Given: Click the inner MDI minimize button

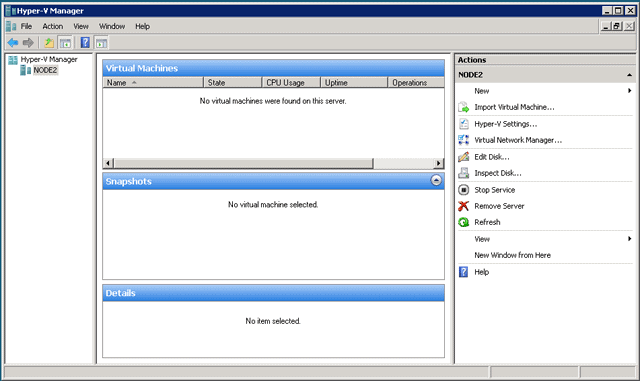Looking at the screenshot, I should [x=606, y=26].
